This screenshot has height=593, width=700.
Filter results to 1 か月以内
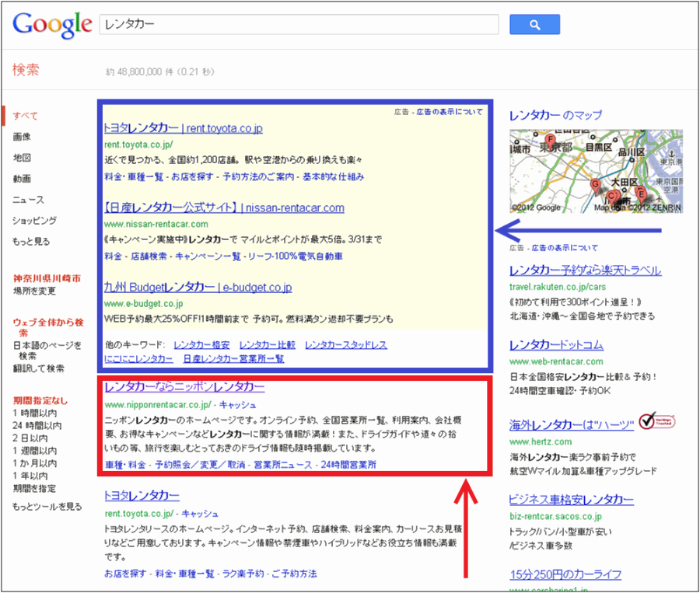coord(35,463)
